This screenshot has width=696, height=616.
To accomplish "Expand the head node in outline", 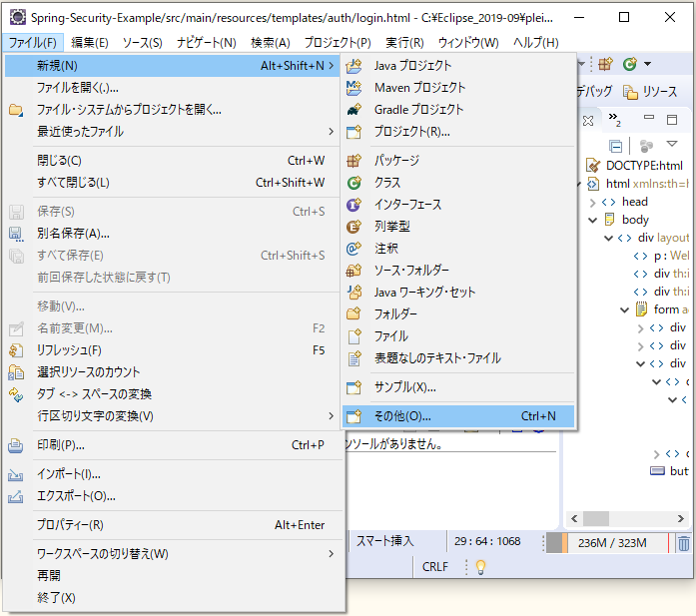I will (592, 203).
